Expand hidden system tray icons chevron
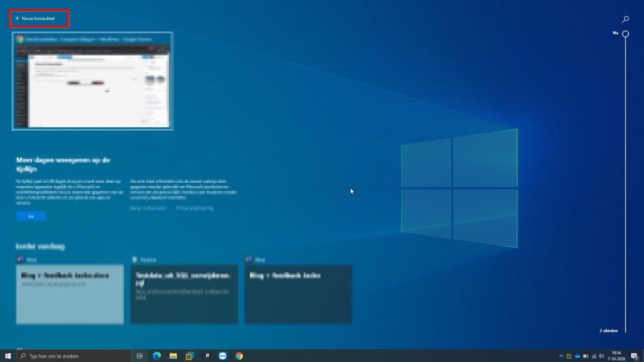The height and width of the screenshot is (362, 644). pyautogui.click(x=561, y=356)
